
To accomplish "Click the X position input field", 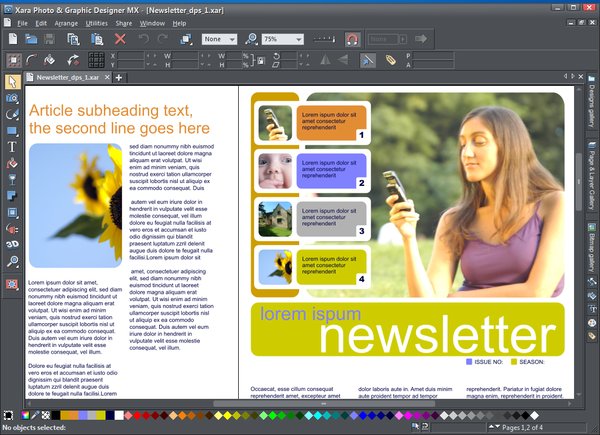I will click(131, 56).
